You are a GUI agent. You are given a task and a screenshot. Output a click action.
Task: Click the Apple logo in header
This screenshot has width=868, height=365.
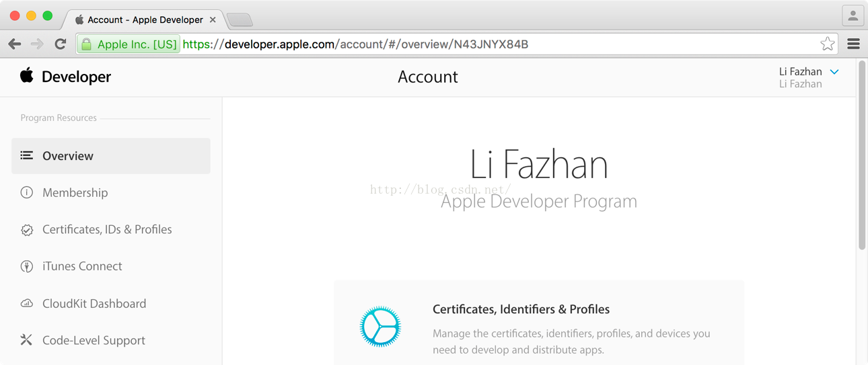coord(27,75)
